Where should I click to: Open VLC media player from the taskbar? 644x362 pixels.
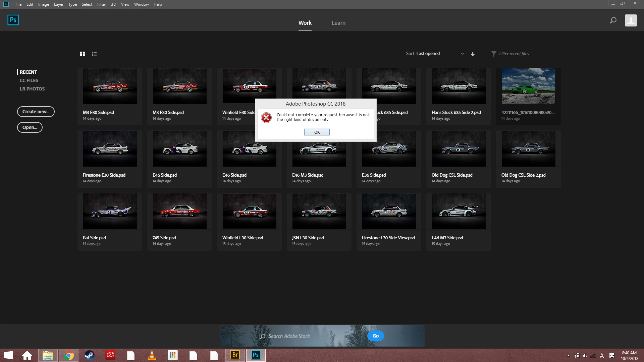[x=152, y=355]
